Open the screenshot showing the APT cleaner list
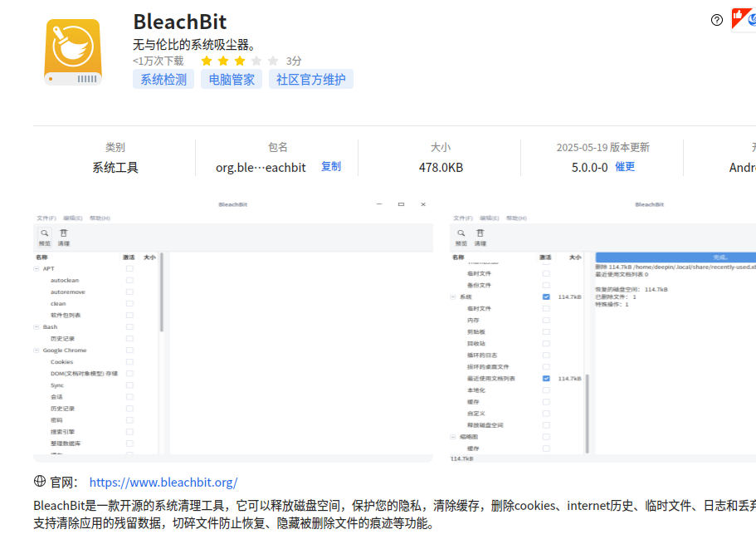Screen dimensions: 756x549 coord(233,330)
